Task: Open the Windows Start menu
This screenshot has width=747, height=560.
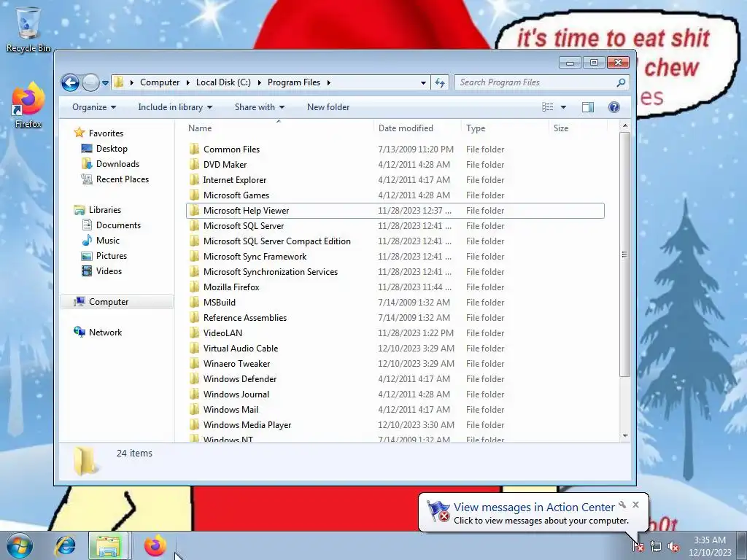Action: pos(19,545)
